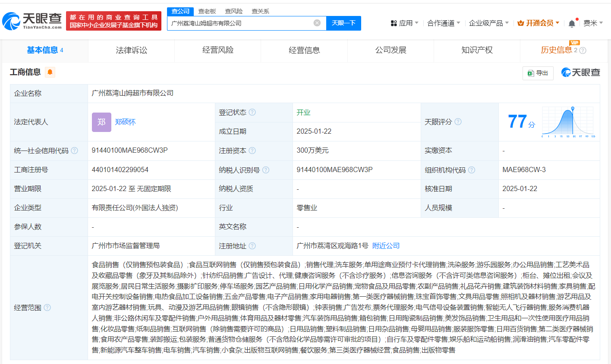Click the orange alert bell beside 工商信息
The image size is (611, 364).
[x=50, y=72]
